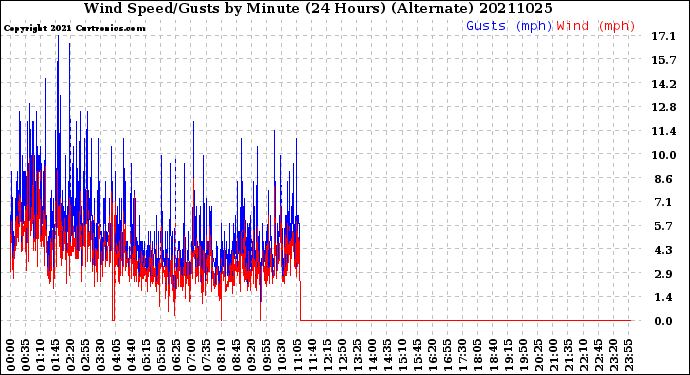
Task: Click the 12:50 time axis label
Action: click(x=342, y=355)
